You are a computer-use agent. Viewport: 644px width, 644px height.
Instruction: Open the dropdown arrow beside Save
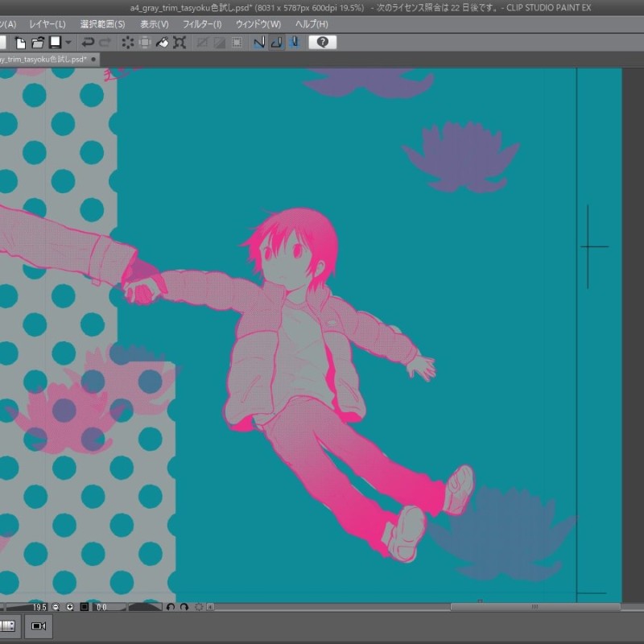pos(68,42)
